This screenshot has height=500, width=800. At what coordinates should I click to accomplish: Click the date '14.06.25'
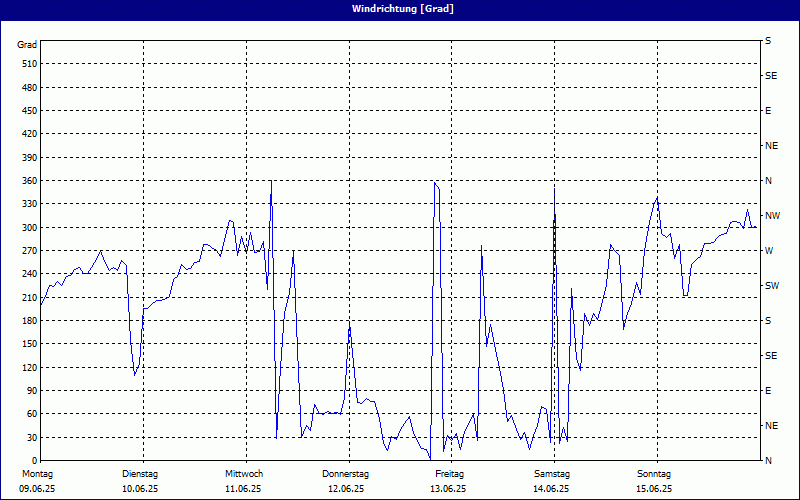click(x=551, y=489)
